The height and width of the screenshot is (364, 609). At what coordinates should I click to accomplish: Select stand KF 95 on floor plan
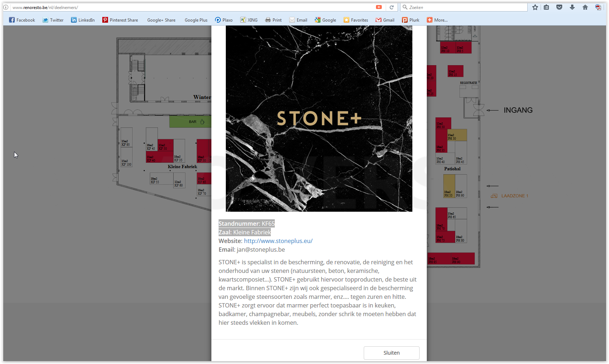coord(126,137)
